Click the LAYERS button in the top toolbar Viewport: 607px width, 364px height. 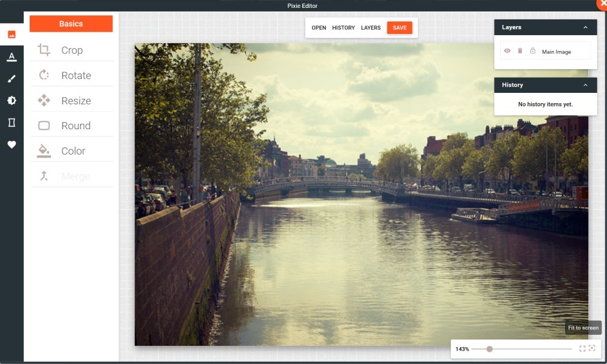pyautogui.click(x=371, y=28)
